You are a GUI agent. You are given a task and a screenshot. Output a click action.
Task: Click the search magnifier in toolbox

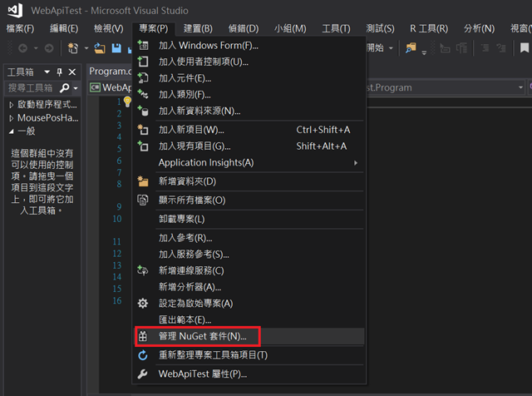pos(64,88)
